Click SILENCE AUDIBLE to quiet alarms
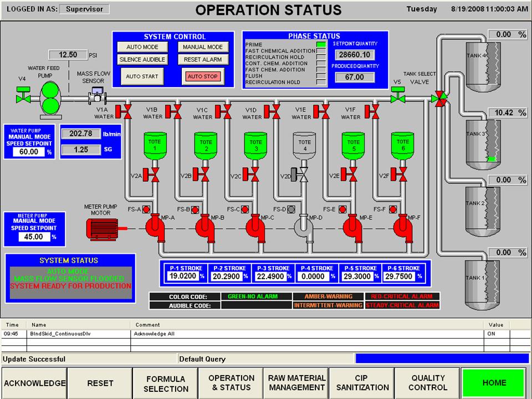532x399 pixels. coord(142,59)
